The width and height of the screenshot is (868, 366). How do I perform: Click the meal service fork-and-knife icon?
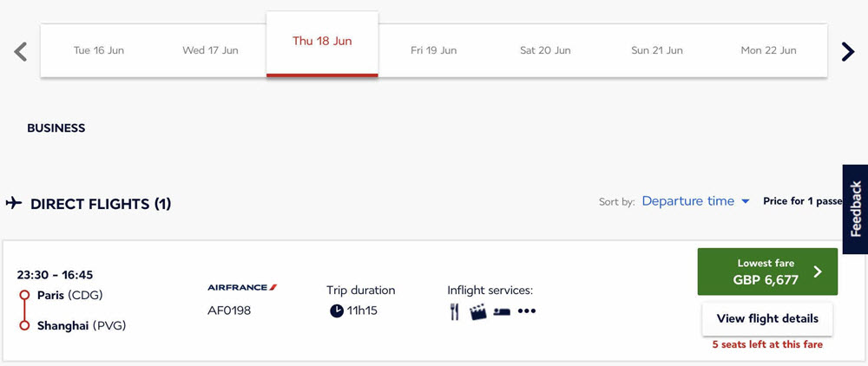(x=455, y=312)
